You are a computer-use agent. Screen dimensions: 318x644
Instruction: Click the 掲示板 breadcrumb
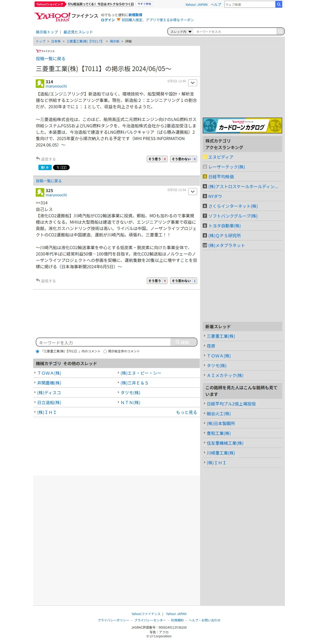[x=114, y=41]
